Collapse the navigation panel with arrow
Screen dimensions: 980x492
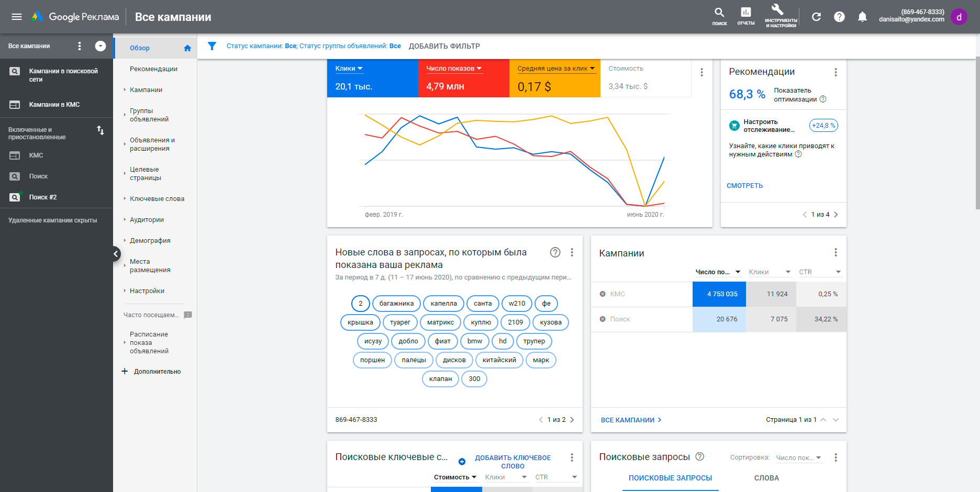[116, 254]
